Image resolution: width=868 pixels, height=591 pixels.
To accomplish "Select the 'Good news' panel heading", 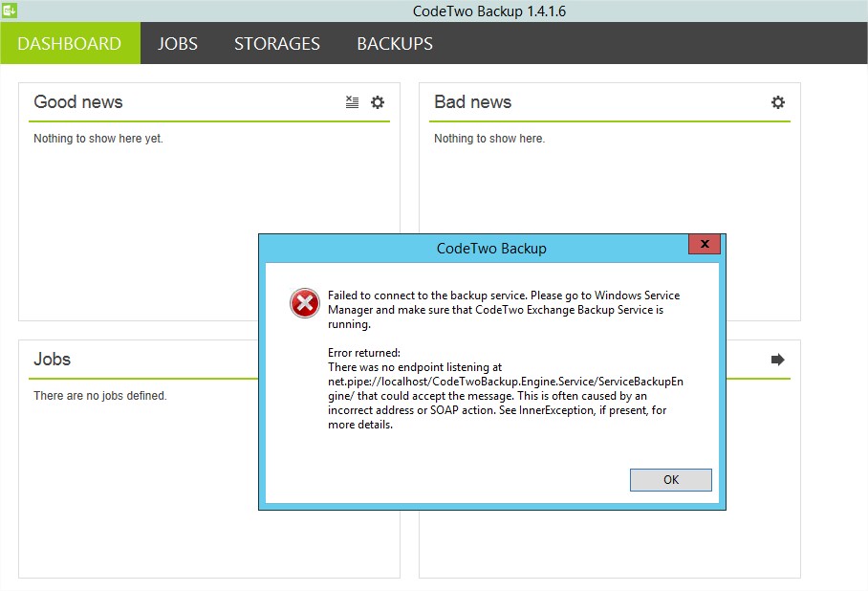I will (x=78, y=102).
